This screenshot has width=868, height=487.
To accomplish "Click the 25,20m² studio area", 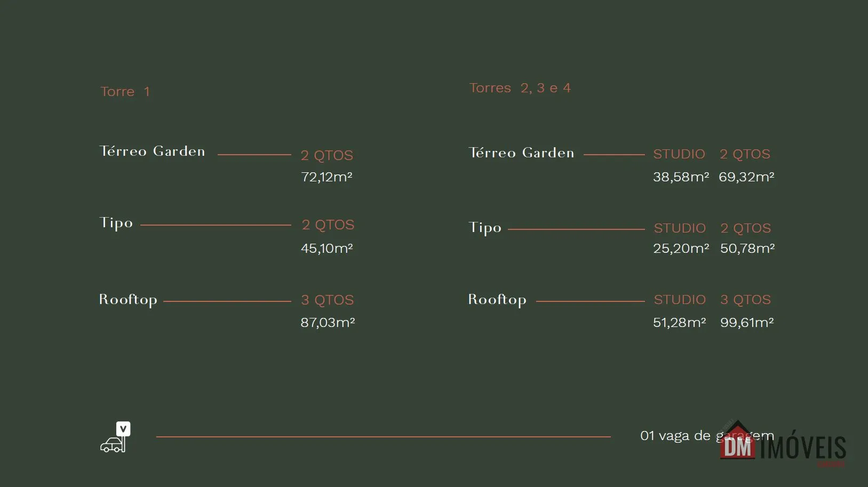I will tap(681, 248).
